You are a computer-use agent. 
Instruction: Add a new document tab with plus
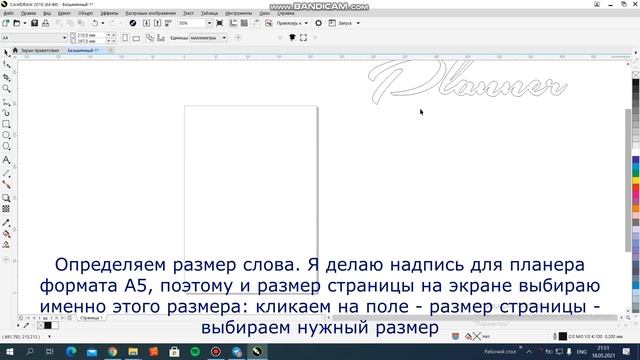[x=111, y=50]
